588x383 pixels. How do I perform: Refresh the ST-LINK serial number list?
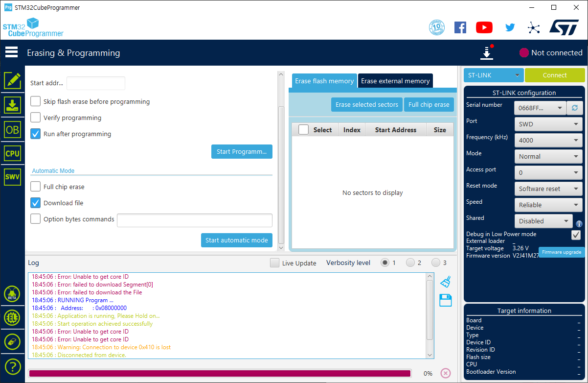point(575,108)
